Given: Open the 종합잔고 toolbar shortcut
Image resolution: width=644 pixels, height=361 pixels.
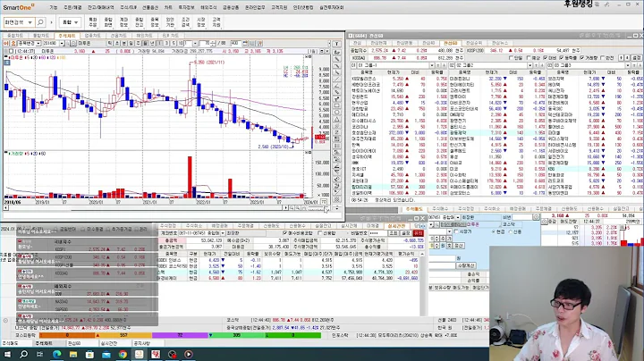Looking at the screenshot, I should click(x=140, y=22).
